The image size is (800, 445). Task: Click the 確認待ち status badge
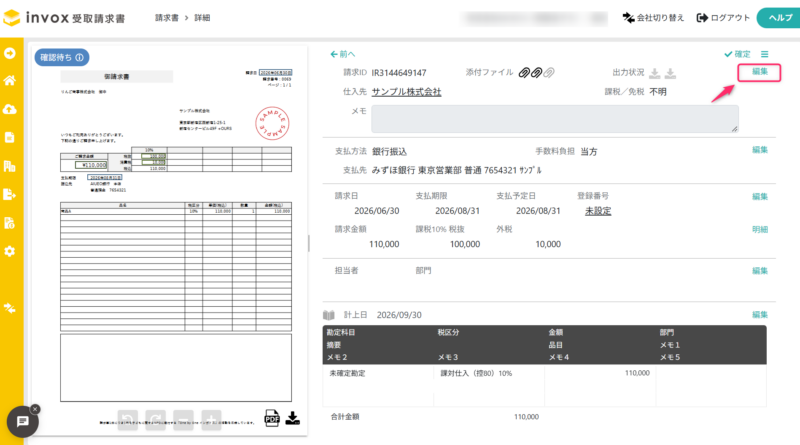tap(62, 57)
